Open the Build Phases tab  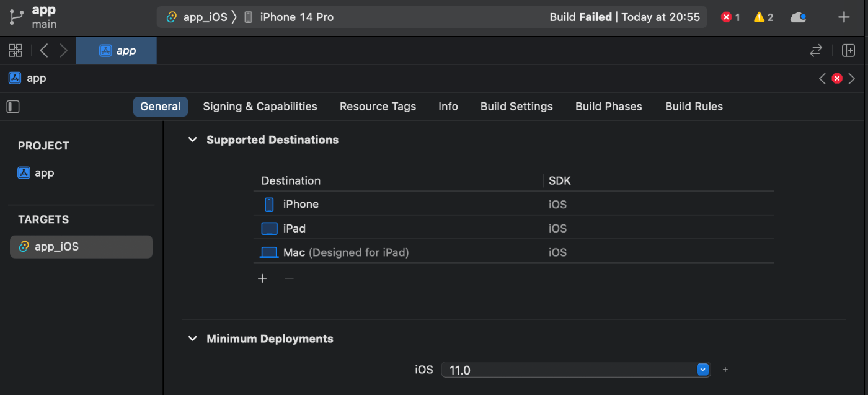coord(609,107)
